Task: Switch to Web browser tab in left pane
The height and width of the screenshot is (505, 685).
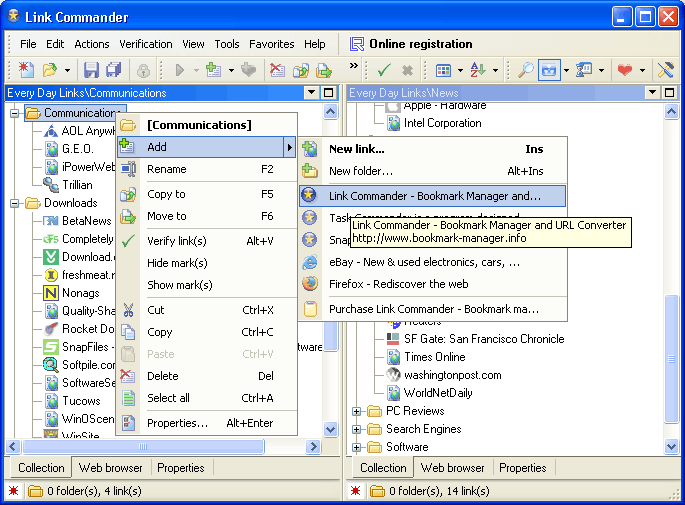Action: (112, 467)
